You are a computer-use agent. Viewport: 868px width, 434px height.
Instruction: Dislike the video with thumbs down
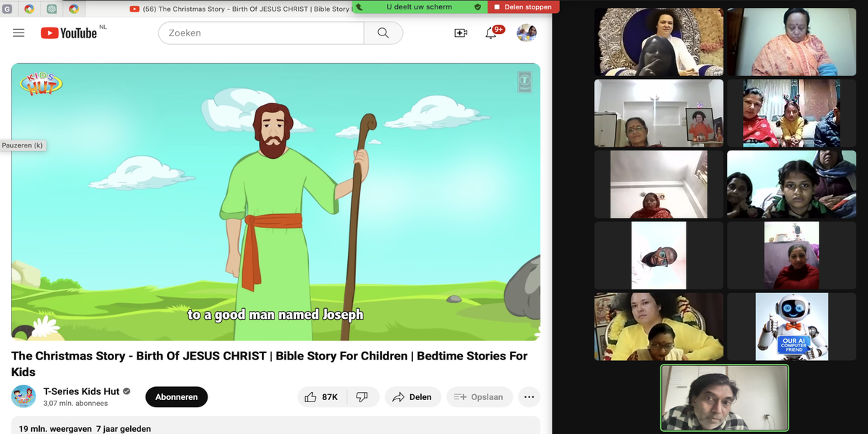point(363,397)
